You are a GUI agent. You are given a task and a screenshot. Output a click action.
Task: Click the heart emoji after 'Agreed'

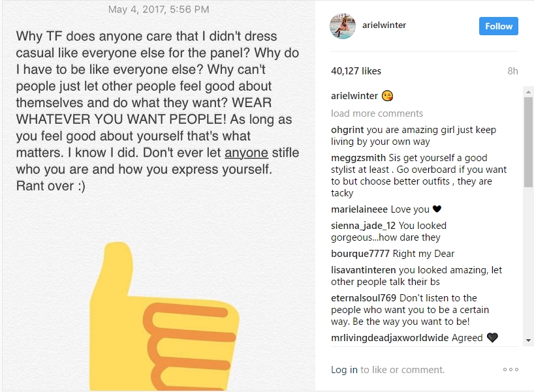tap(492, 338)
